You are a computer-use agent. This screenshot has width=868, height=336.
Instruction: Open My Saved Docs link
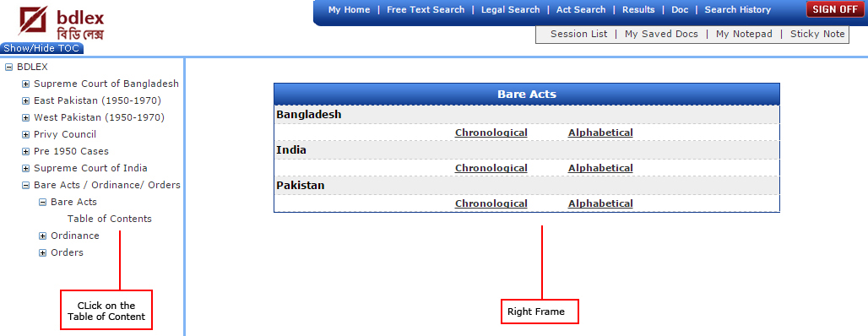pyautogui.click(x=661, y=34)
